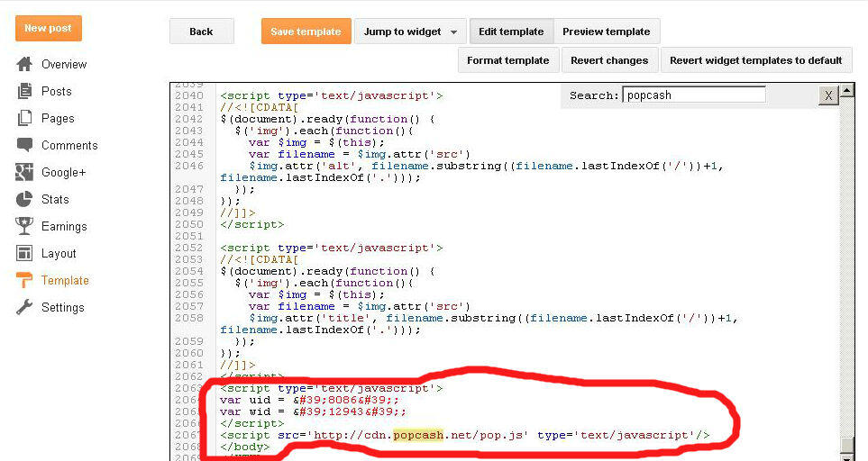The image size is (868, 461).
Task: Select the Template menu item
Action: [x=65, y=280]
